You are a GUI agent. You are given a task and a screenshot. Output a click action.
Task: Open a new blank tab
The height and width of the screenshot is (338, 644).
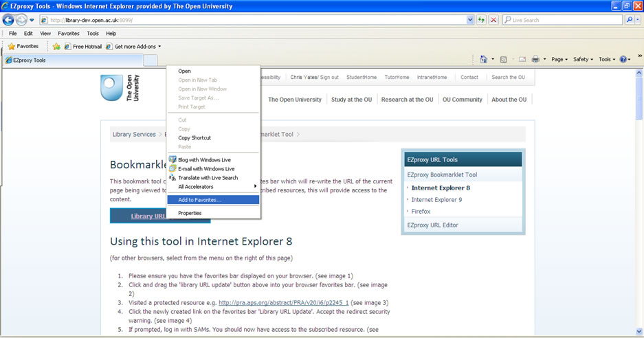click(x=151, y=60)
